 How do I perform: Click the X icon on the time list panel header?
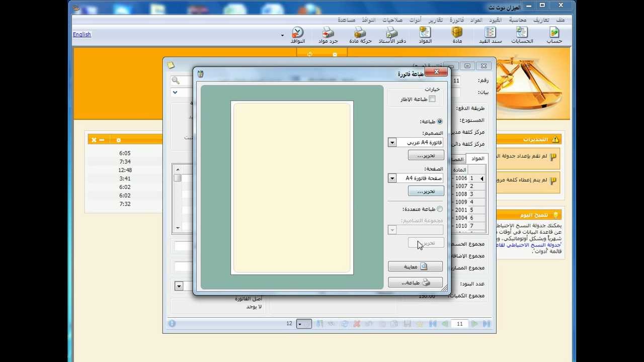94,140
